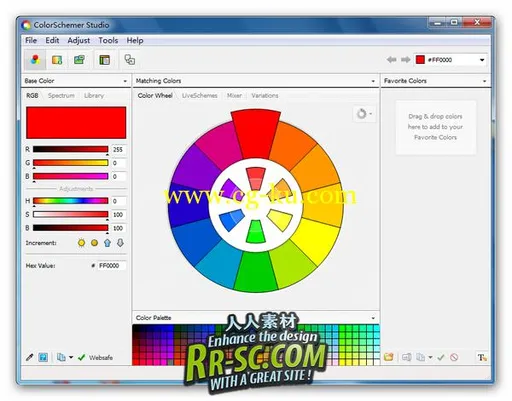Open the image color toolbar icon

point(57,60)
